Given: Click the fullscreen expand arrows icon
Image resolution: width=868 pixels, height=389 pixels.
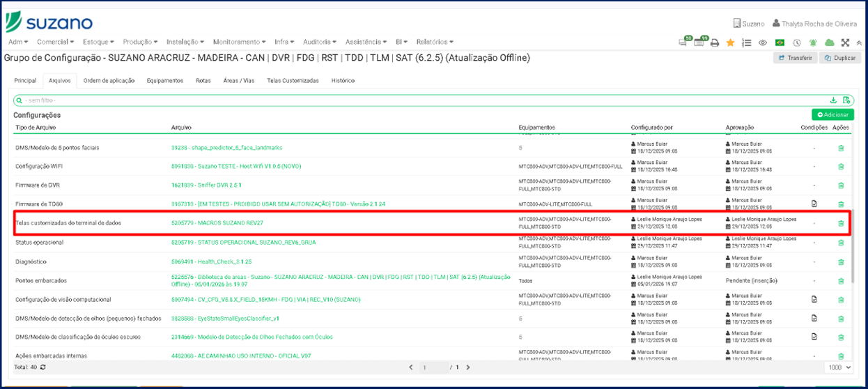Looking at the screenshot, I should coord(845,43).
